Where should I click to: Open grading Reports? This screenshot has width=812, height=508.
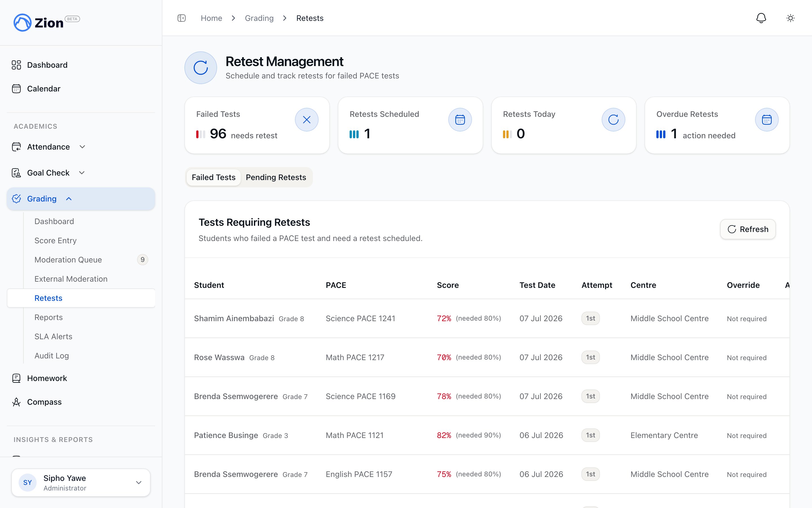(49, 317)
